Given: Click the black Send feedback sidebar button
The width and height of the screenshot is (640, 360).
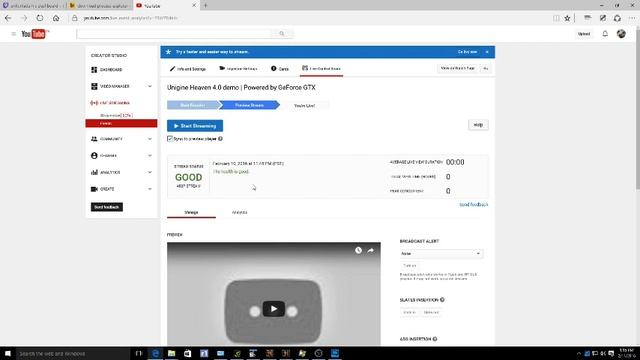Looking at the screenshot, I should click(x=107, y=207).
